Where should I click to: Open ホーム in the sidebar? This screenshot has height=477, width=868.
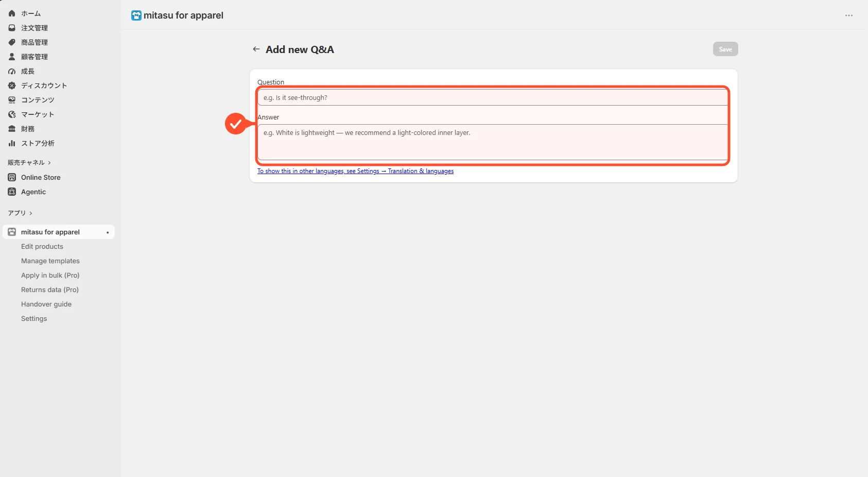click(x=31, y=13)
